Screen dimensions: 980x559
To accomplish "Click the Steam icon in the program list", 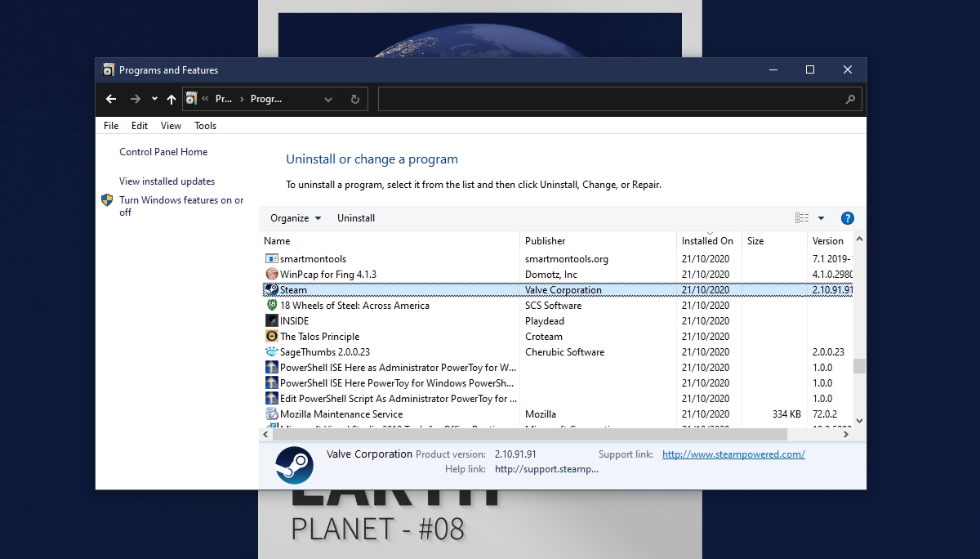I will 272,290.
